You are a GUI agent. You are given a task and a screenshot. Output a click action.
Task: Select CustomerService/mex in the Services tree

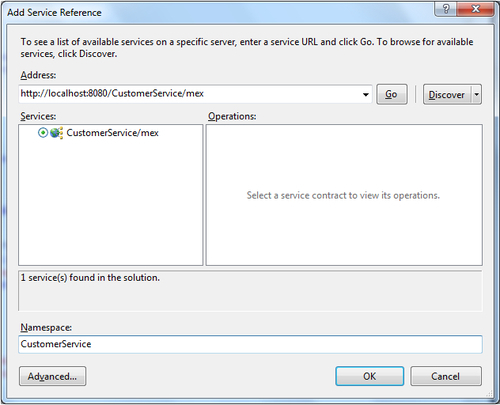[112, 133]
